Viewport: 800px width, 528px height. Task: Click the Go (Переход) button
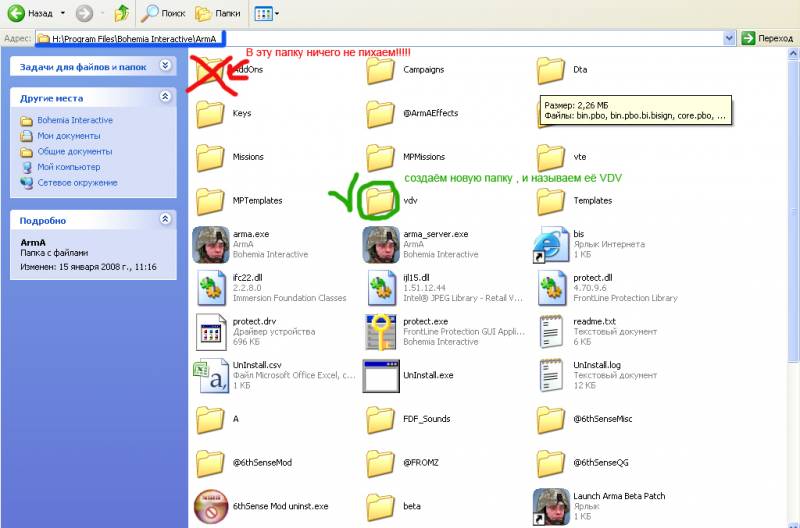767,38
